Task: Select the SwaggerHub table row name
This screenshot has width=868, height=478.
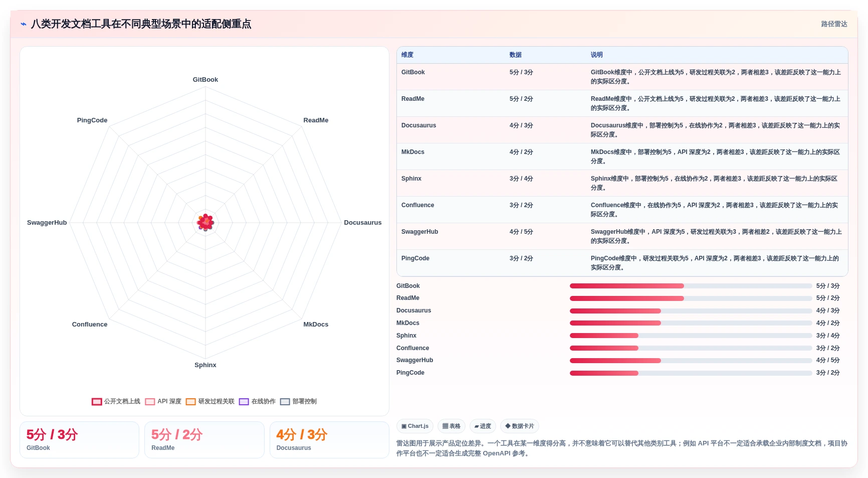Action: coord(419,232)
